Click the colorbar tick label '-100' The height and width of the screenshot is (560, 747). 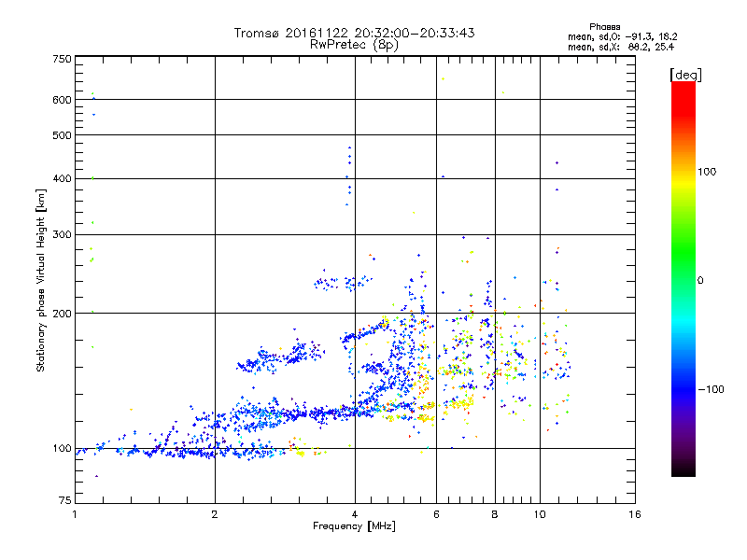711,389
